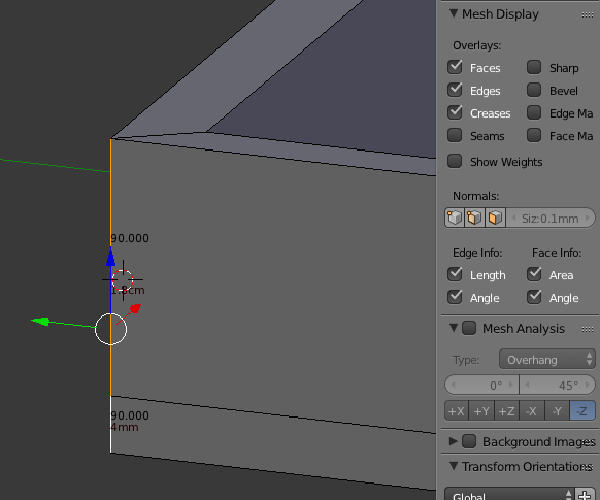The width and height of the screenshot is (600, 500).
Task: Select +X overhang axis button
Action: (x=457, y=411)
